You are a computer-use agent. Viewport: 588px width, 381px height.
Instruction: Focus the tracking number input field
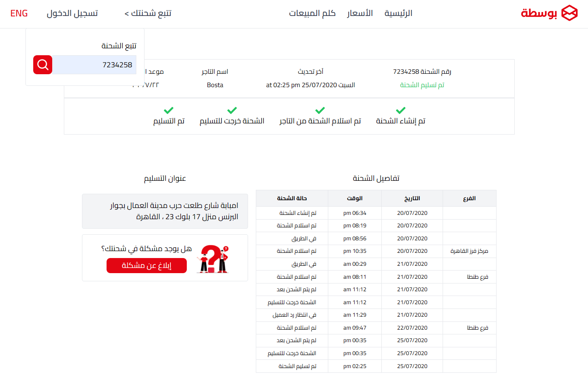[x=94, y=65]
